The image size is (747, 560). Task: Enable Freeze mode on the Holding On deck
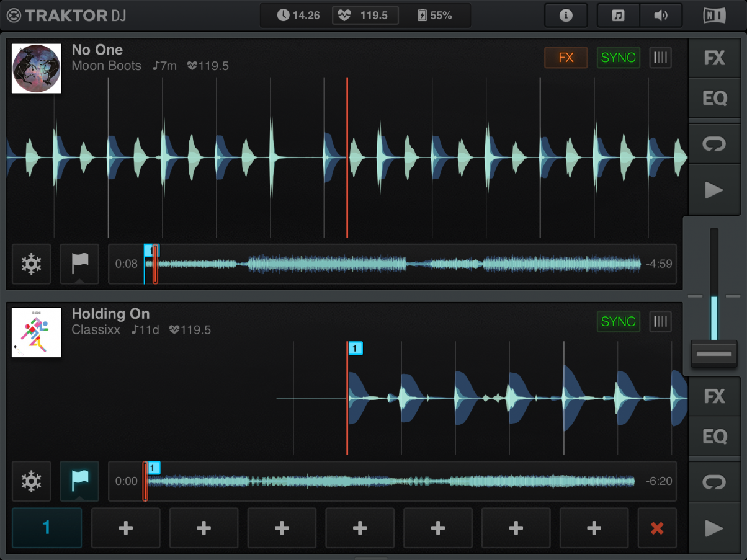(x=31, y=481)
